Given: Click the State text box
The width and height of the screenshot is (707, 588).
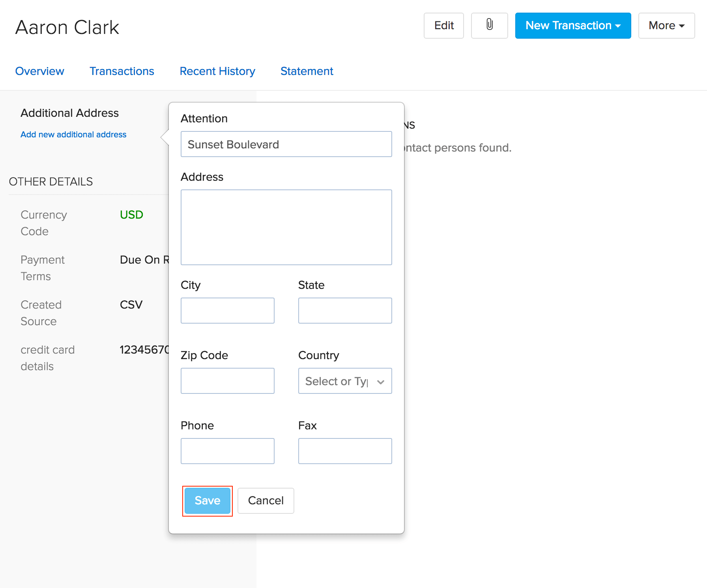Looking at the screenshot, I should [345, 310].
